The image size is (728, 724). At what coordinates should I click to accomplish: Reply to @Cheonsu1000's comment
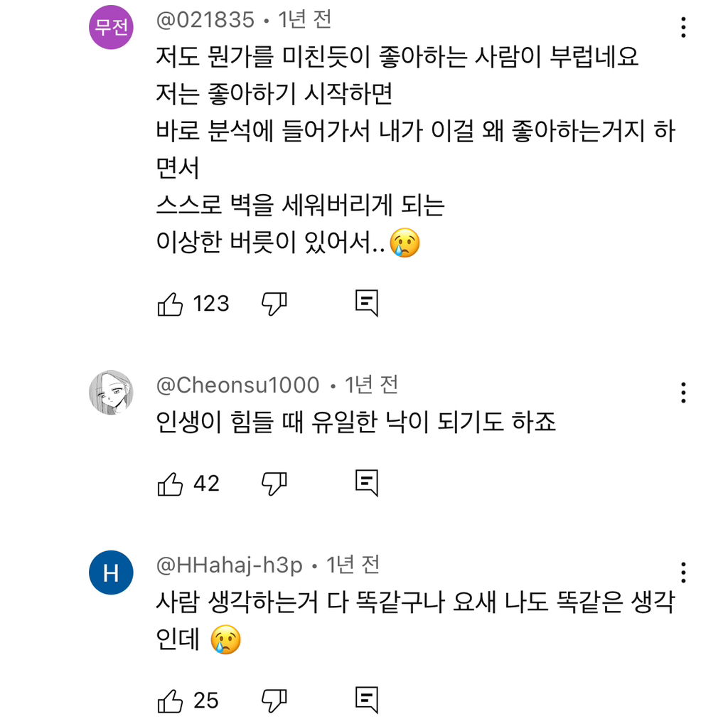[366, 483]
